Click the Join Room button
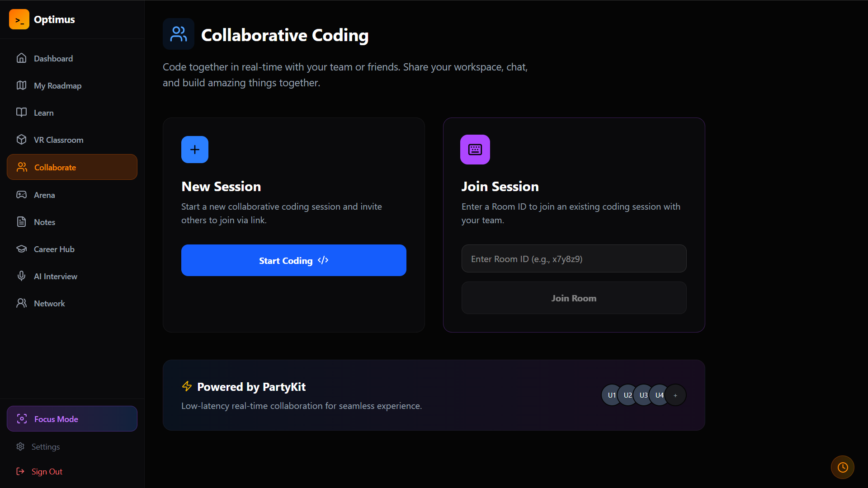The image size is (868, 488). (x=574, y=298)
